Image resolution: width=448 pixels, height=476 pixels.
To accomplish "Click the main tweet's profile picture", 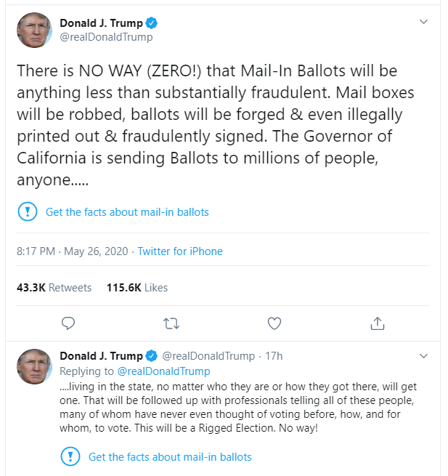I will click(33, 30).
